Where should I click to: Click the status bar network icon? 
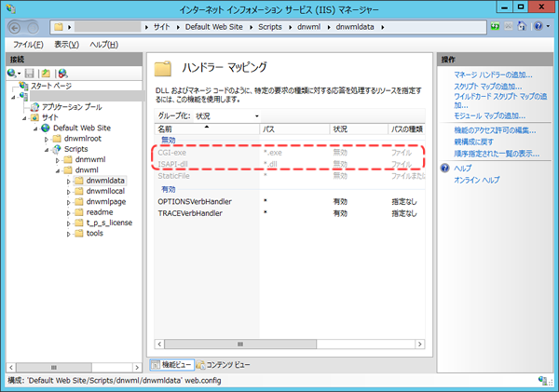click(542, 380)
